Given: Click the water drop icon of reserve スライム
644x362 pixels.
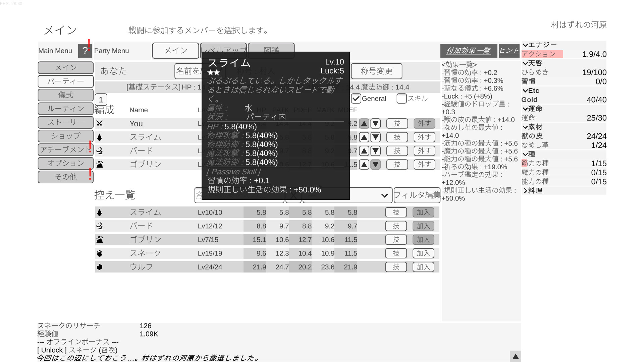Looking at the screenshot, I should pyautogui.click(x=99, y=212).
